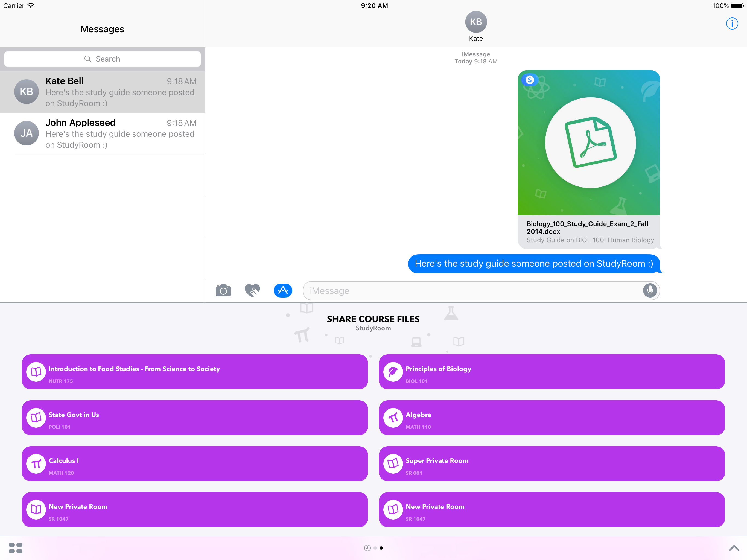This screenshot has height=560, width=747.
Task: Open conversation details info icon
Action: click(731, 24)
